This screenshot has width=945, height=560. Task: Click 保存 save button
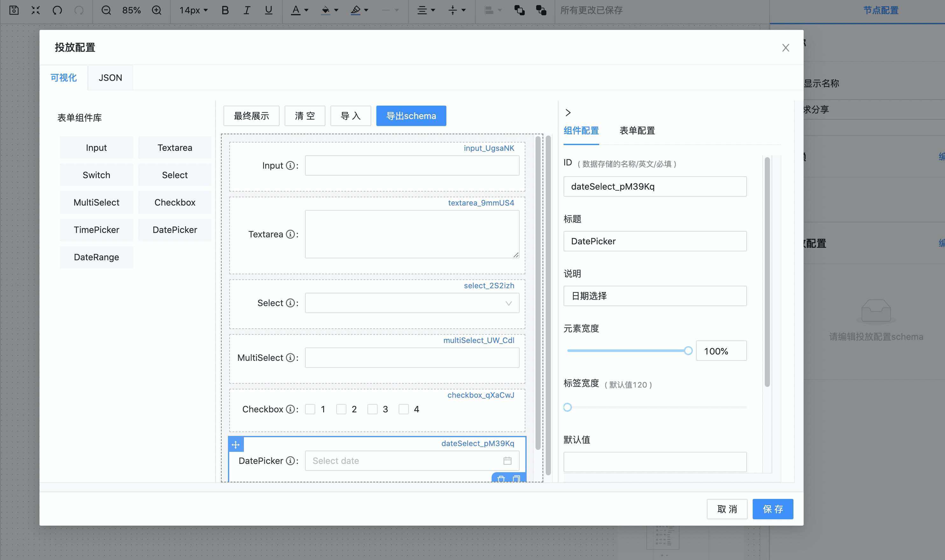click(x=773, y=509)
